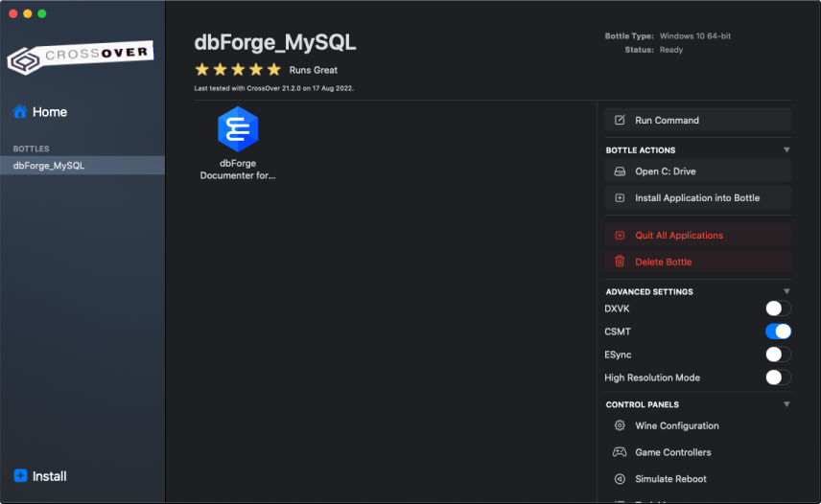Click Quit All Applications button
The width and height of the screenshot is (821, 504).
[x=697, y=236]
